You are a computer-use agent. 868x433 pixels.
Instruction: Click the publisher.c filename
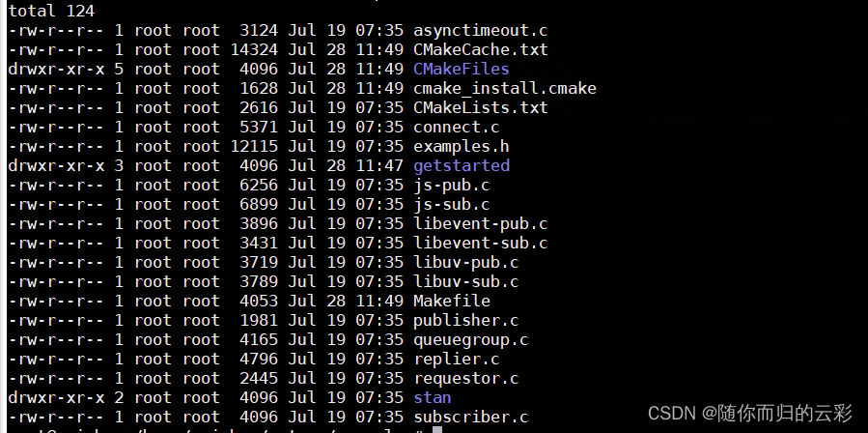(465, 320)
